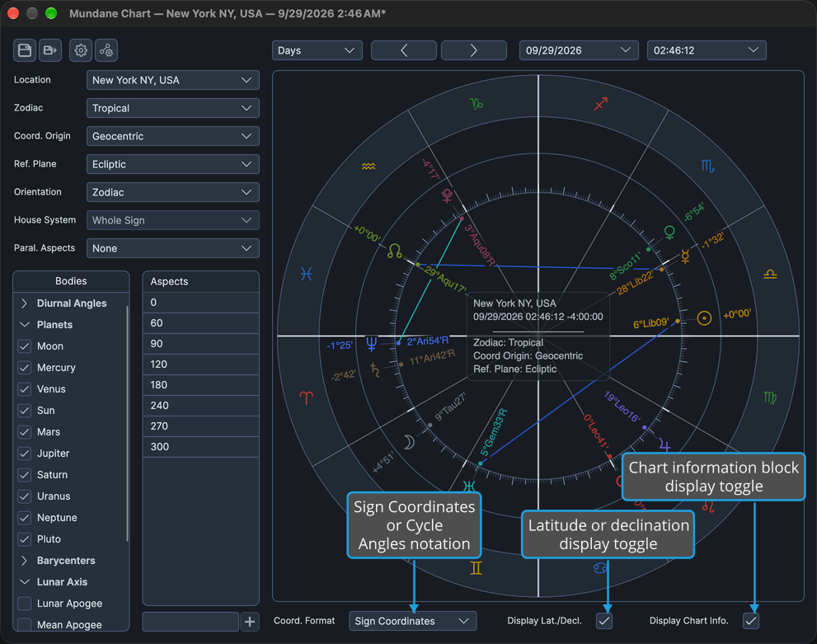Uncheck the Pluto checkbox
Image resolution: width=817 pixels, height=644 pixels.
point(25,539)
